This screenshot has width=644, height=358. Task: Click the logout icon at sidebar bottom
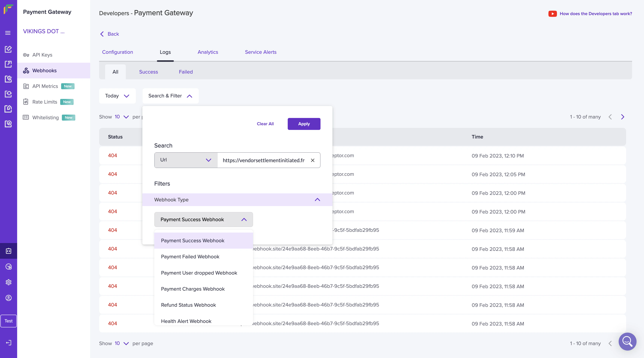tap(9, 343)
